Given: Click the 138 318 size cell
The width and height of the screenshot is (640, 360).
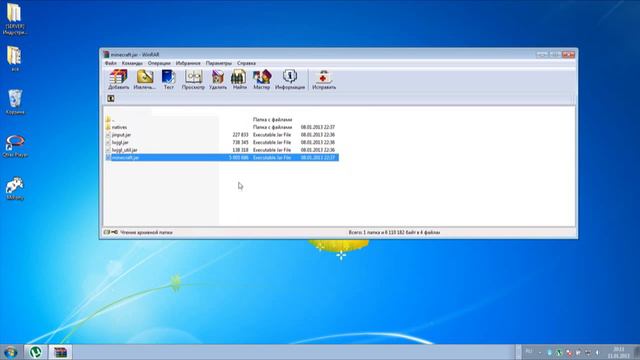Looking at the screenshot, I should (x=240, y=150).
